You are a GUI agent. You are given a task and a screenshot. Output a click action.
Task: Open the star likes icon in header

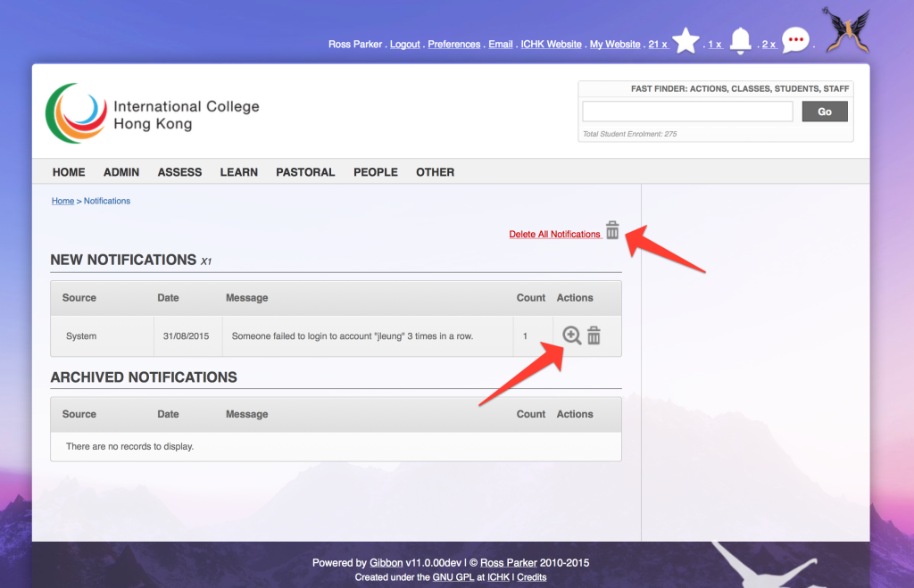click(x=685, y=41)
